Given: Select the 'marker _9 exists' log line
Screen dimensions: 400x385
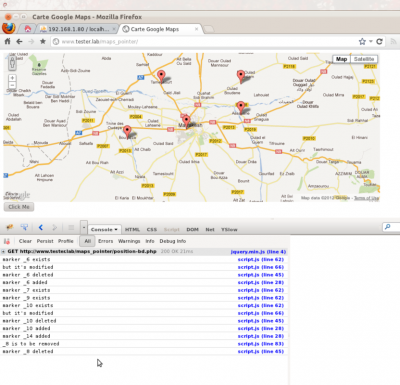Looking at the screenshot, I should click(x=26, y=298).
